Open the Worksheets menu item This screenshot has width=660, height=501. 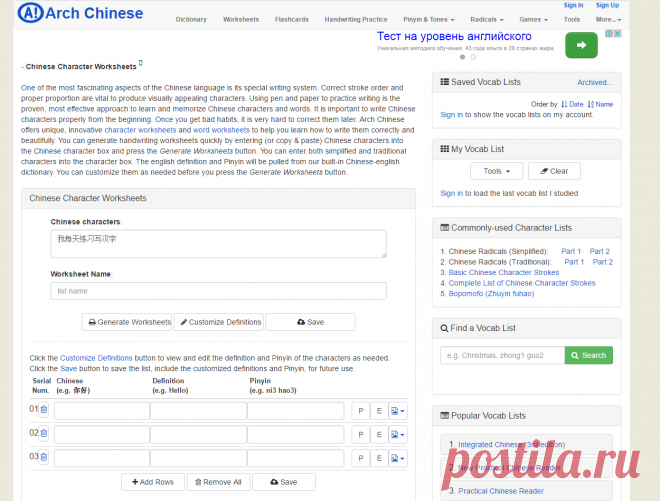pyautogui.click(x=241, y=19)
